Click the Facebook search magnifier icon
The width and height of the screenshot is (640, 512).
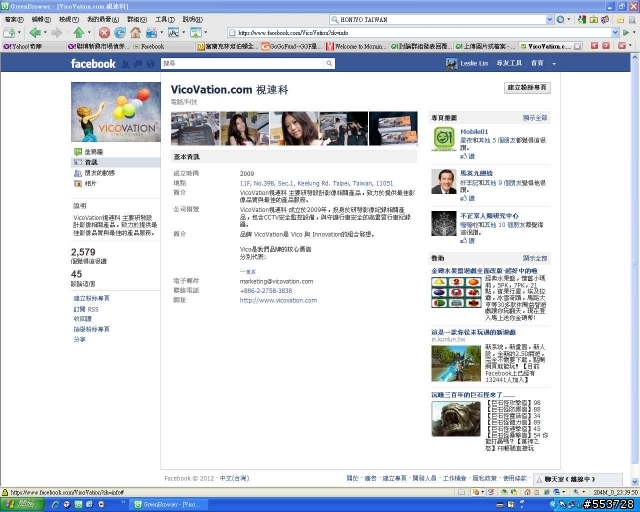tap(329, 63)
